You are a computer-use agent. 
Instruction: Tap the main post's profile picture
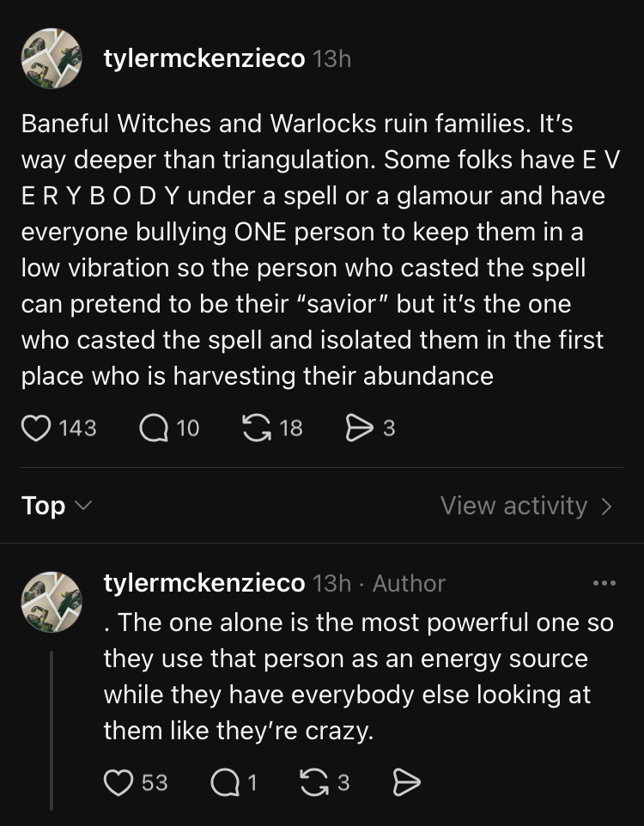click(x=52, y=58)
